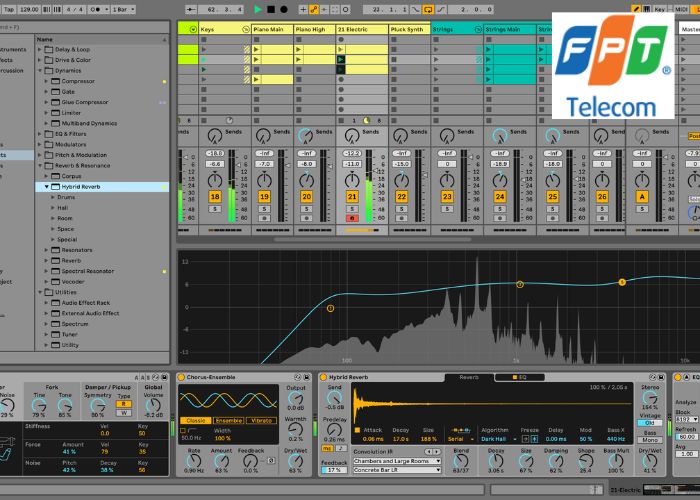Switch to Reverb tab in Hybrid Reverb
The height and width of the screenshot is (500, 700).
[x=468, y=377]
